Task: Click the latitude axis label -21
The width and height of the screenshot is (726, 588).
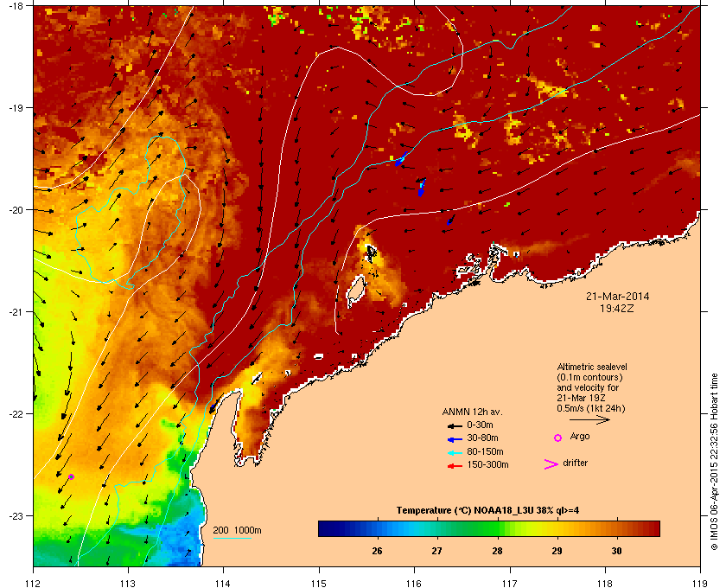Action: click(16, 312)
